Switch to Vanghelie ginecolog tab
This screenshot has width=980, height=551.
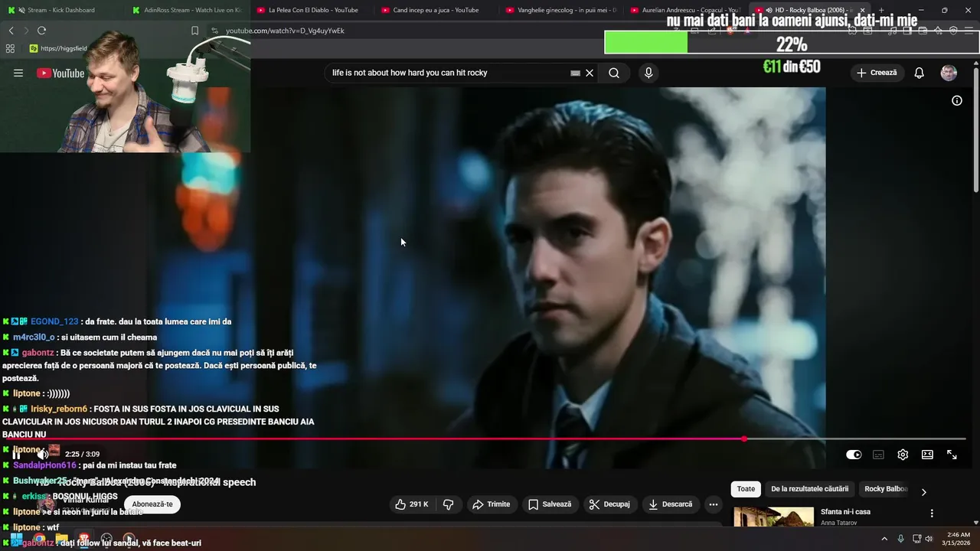point(561,10)
